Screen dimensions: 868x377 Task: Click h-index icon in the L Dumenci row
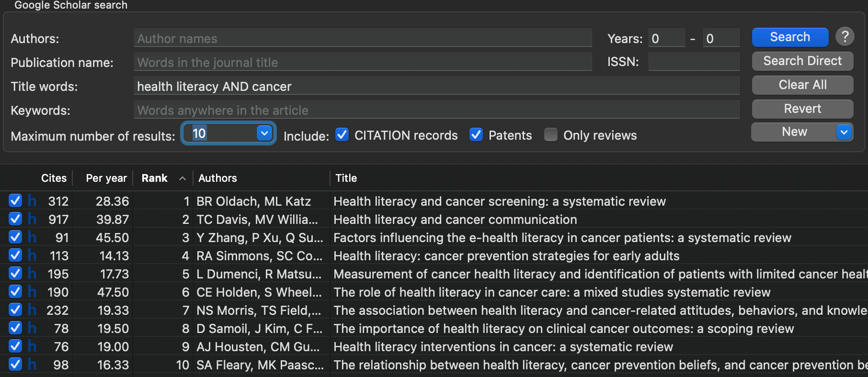click(32, 274)
